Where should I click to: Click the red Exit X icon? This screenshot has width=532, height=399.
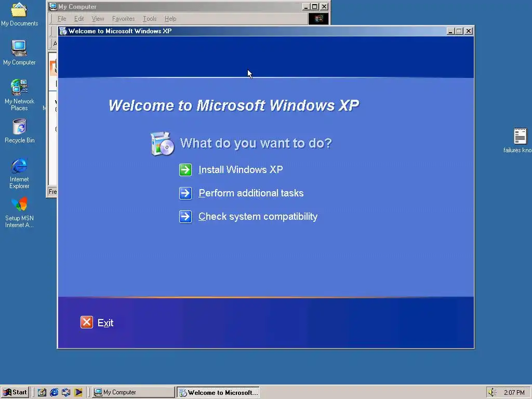tap(87, 322)
